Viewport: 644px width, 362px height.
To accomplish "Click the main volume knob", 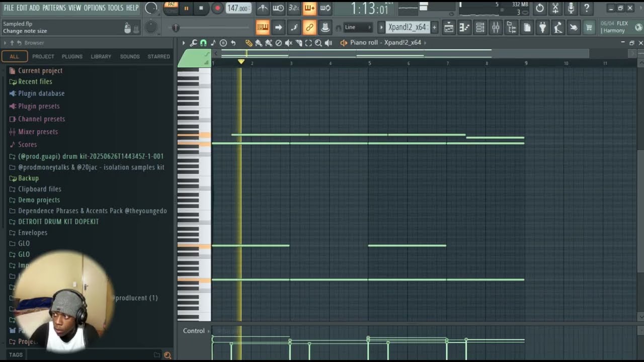I will pos(151,8).
